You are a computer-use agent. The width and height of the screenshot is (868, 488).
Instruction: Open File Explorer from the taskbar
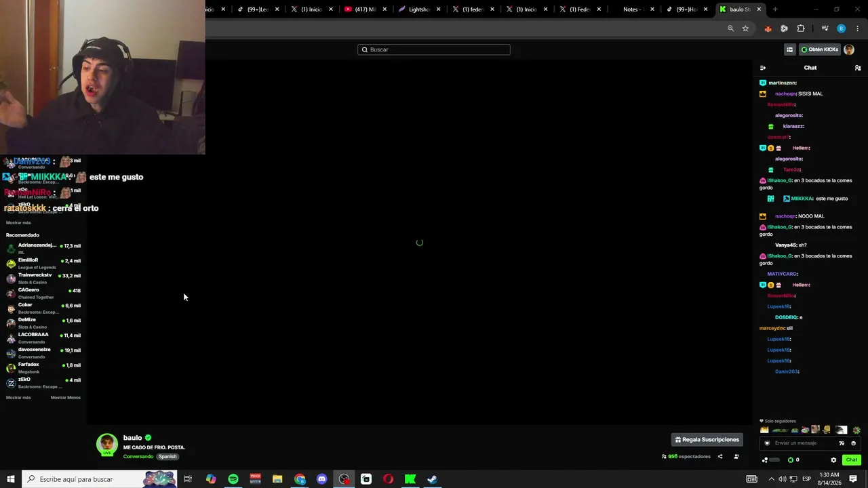point(277,479)
